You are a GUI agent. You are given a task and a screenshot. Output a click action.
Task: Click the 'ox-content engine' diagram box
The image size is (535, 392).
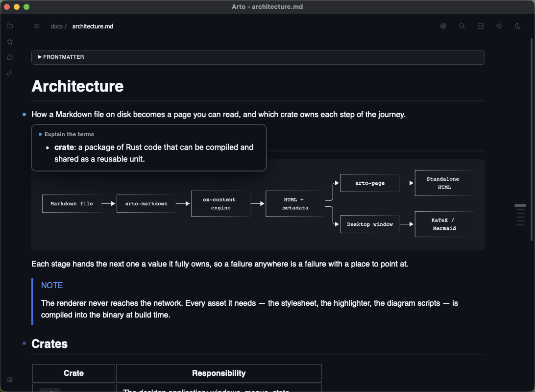coord(221,204)
